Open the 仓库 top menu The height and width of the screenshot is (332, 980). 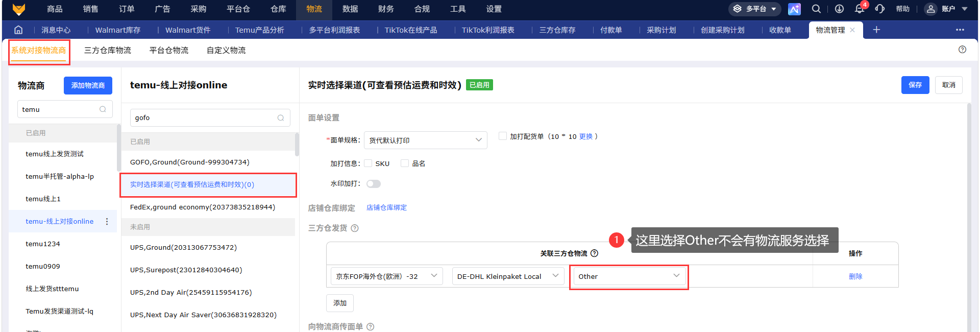click(x=278, y=9)
